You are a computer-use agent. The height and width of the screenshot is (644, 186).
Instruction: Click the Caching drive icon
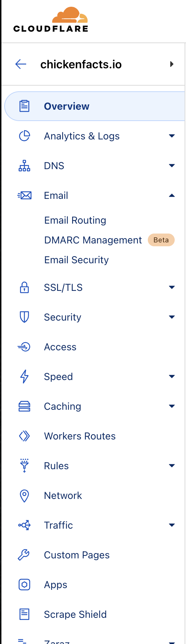point(24,406)
